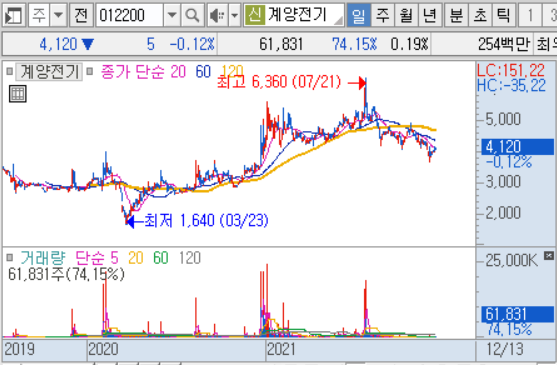The image size is (557, 365).
Task: Click the speaker sound icon
Action: [217, 15]
